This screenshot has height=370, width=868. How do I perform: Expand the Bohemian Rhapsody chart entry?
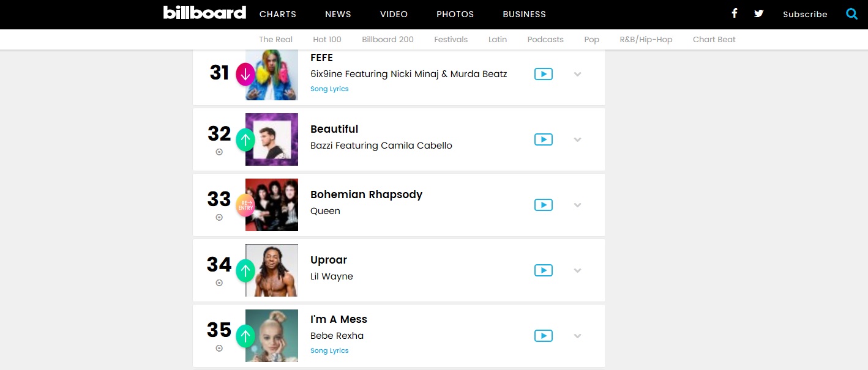click(577, 205)
